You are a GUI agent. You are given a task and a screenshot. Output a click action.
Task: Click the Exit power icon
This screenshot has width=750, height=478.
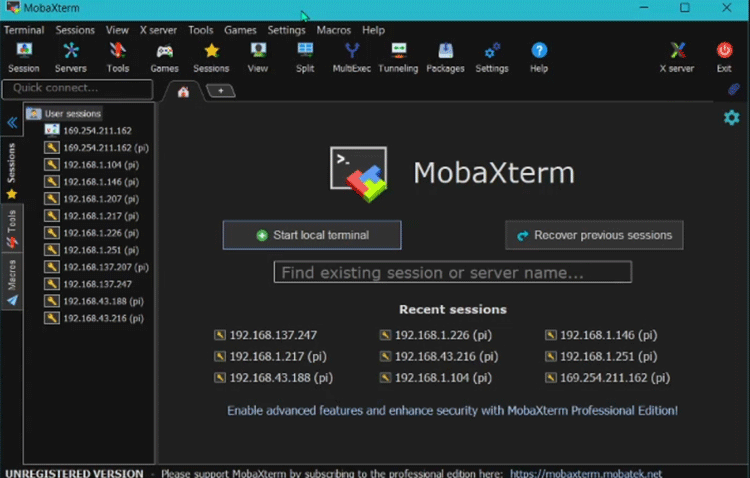pos(724,57)
